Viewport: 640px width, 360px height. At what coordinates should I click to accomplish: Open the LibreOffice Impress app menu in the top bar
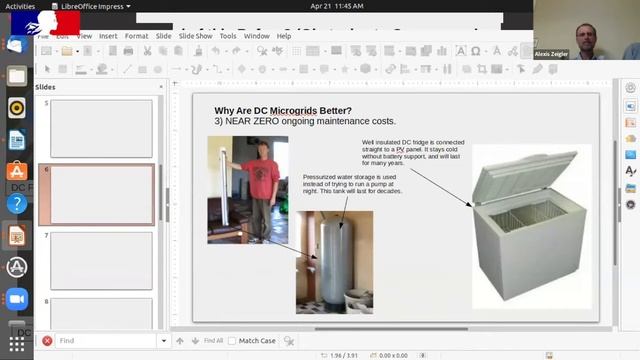coord(91,6)
